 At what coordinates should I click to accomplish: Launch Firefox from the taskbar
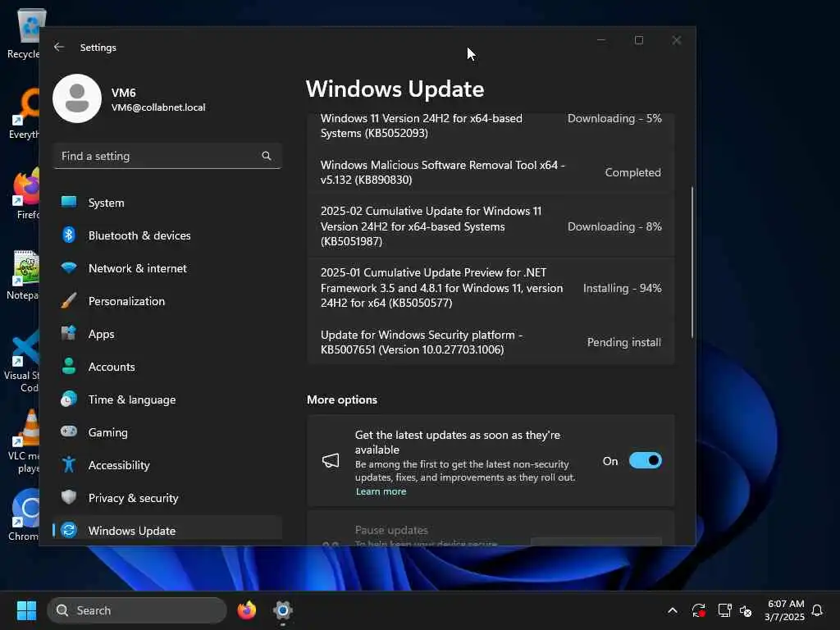click(246, 610)
